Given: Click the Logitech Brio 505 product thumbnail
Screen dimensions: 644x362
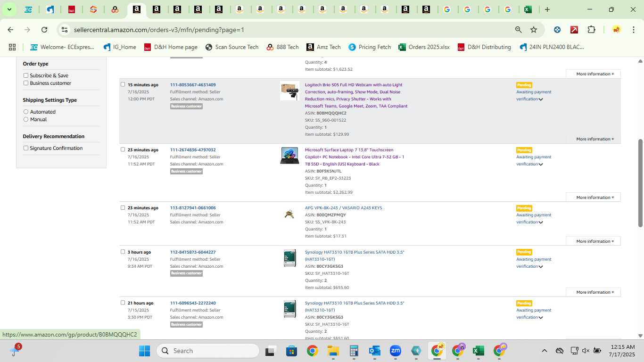Looking at the screenshot, I should coord(289,91).
